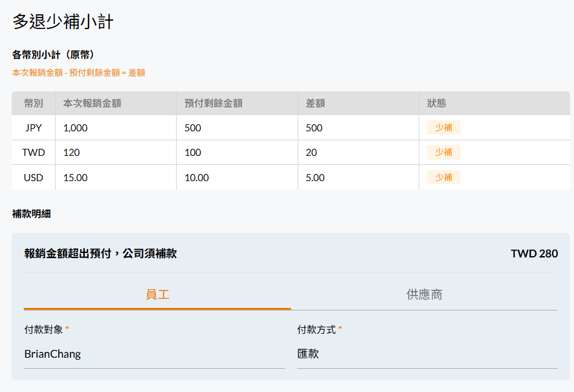574x392 pixels.
Task: Click the 多退少補小計 page heading
Action: pyautogui.click(x=63, y=21)
